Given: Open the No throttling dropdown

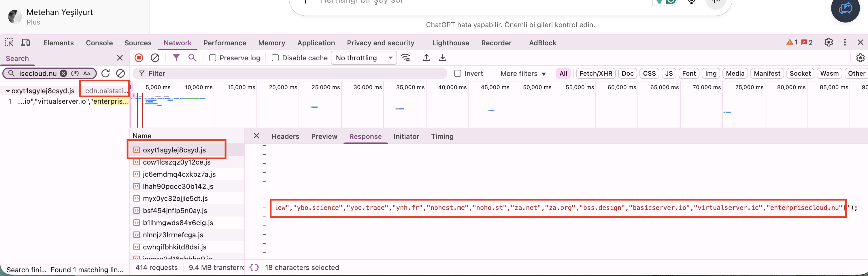Looking at the screenshot, I should 364,58.
